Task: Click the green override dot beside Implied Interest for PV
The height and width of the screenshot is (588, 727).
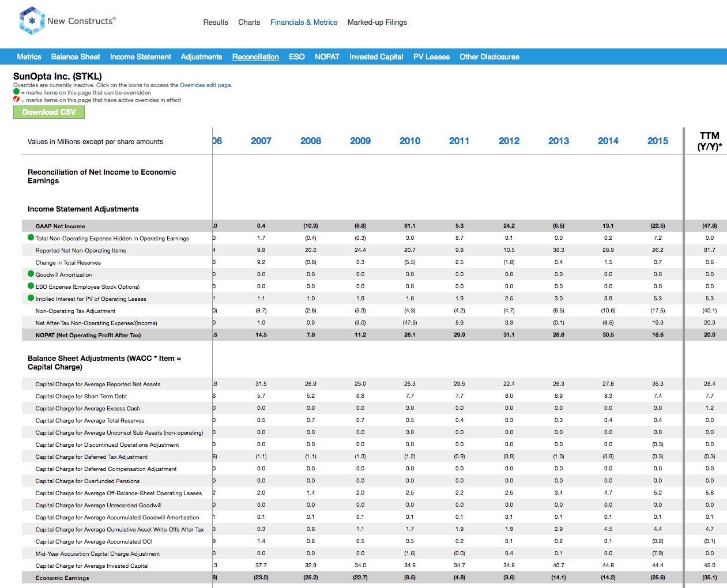Action: tap(31, 298)
